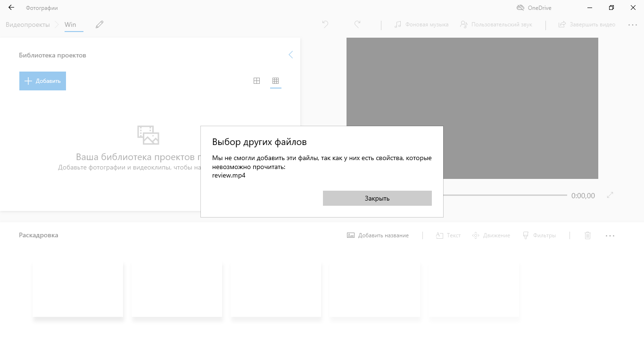Open the Фильтры storyboard tool

point(539,235)
